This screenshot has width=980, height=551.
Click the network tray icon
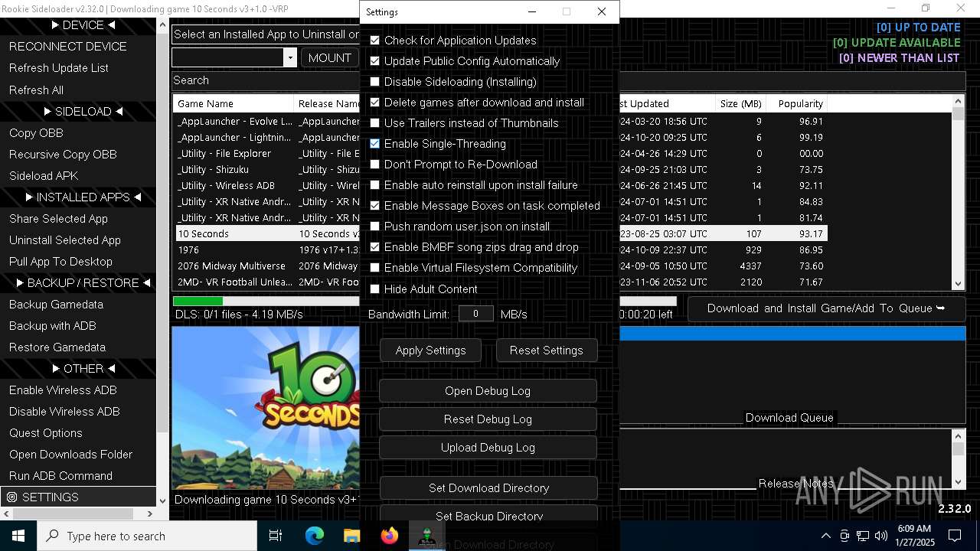point(863,536)
